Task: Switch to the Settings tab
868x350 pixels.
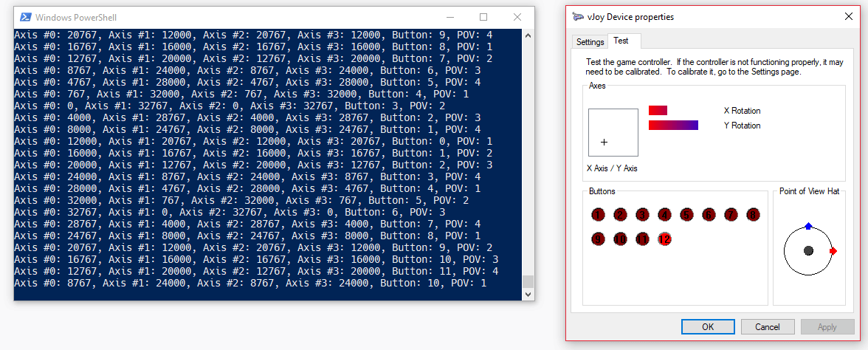Action: point(590,41)
